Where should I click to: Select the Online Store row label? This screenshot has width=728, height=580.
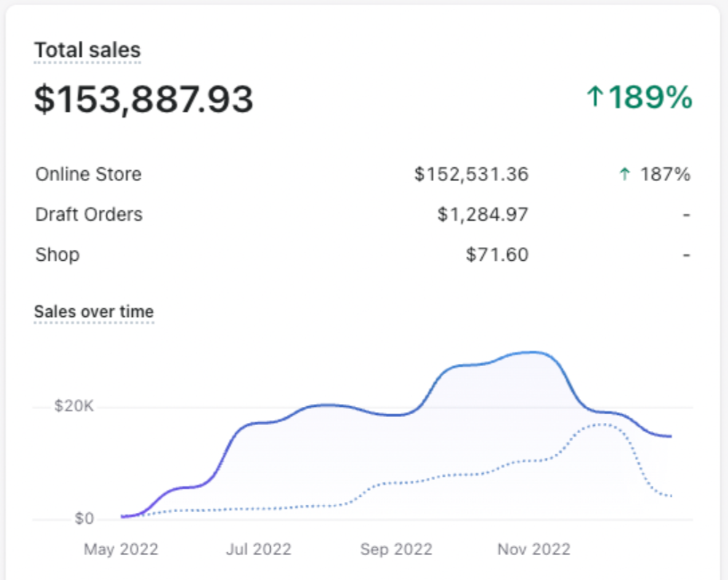pyautogui.click(x=88, y=175)
